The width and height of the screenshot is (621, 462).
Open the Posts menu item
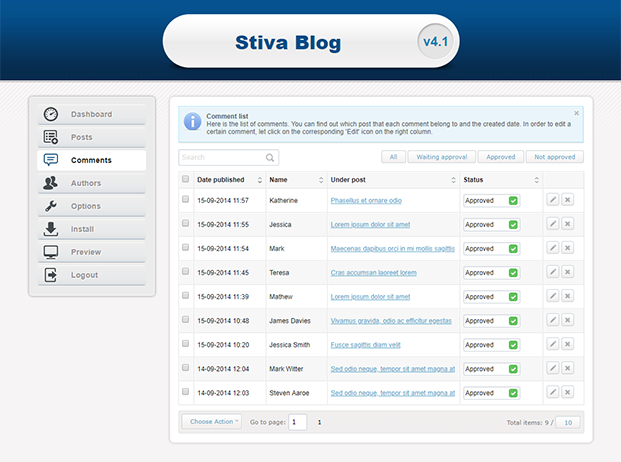coord(91,137)
